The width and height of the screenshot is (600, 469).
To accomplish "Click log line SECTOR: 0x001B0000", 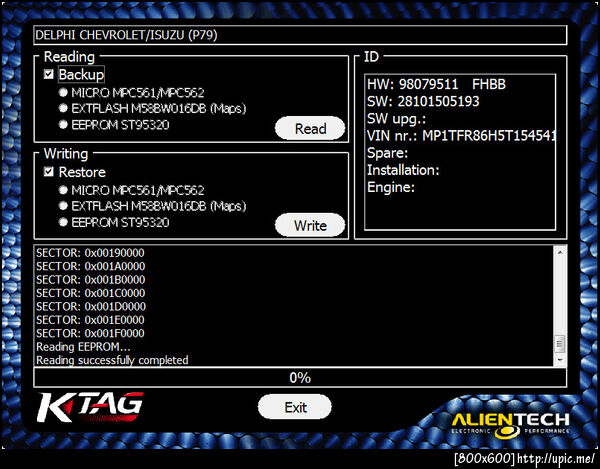I will [90, 280].
